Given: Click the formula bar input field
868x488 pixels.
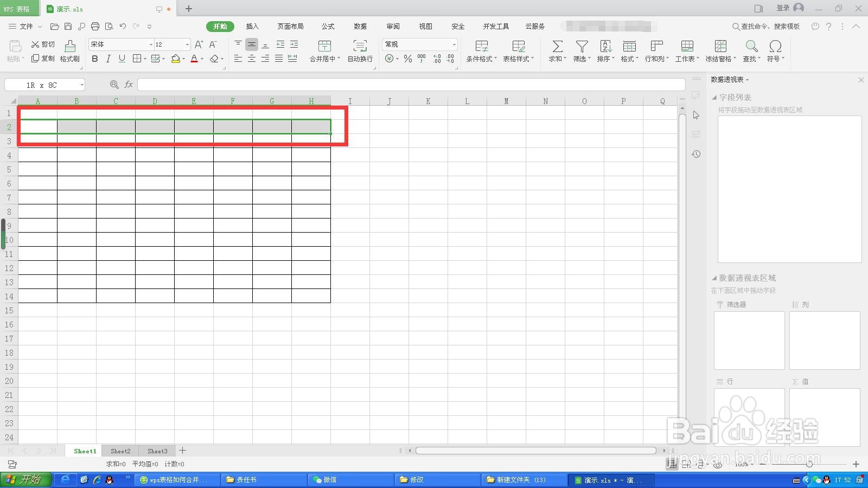Looking at the screenshot, I should [411, 85].
